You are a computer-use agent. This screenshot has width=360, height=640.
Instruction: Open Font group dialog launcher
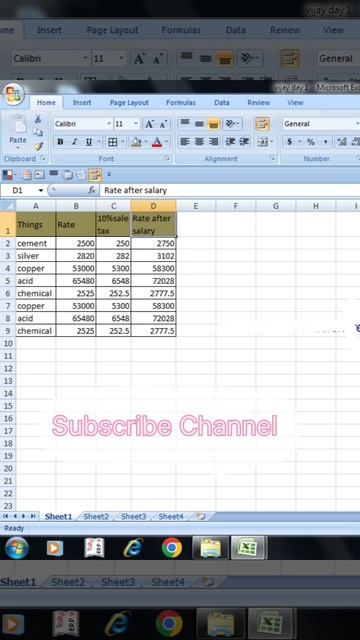(167, 158)
